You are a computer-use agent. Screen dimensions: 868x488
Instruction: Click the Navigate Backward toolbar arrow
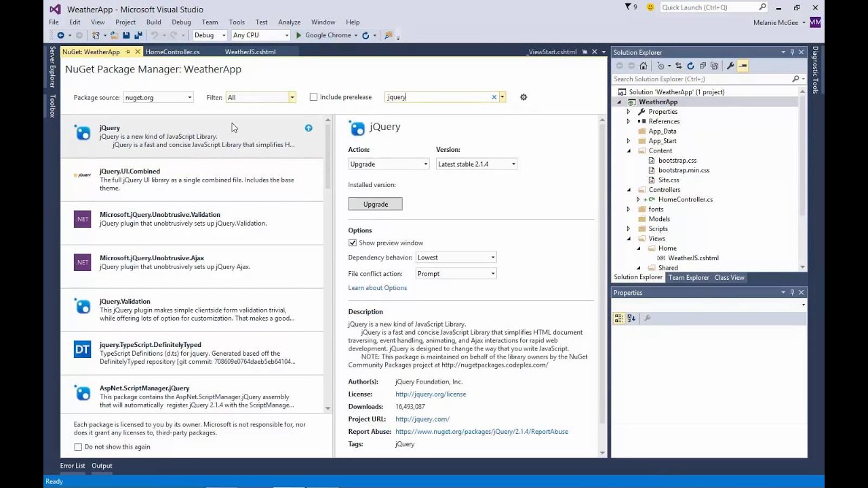pos(60,35)
